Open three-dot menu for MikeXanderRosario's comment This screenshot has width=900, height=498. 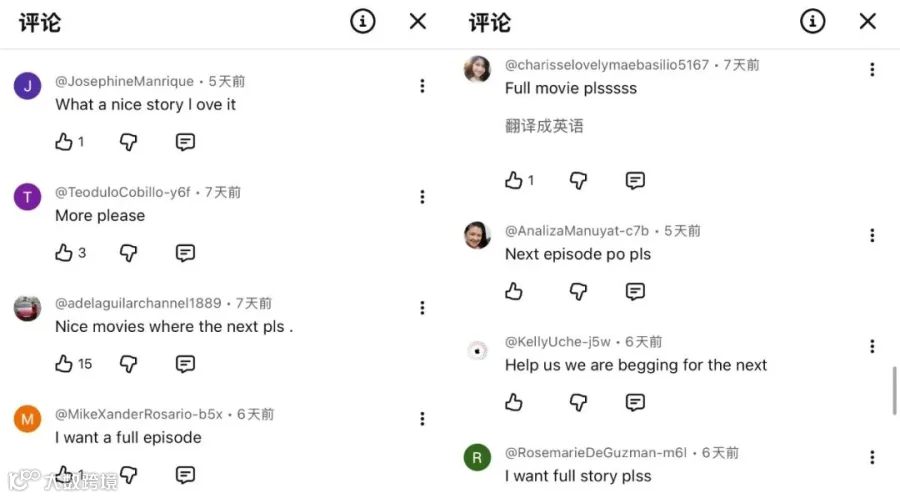point(422,419)
